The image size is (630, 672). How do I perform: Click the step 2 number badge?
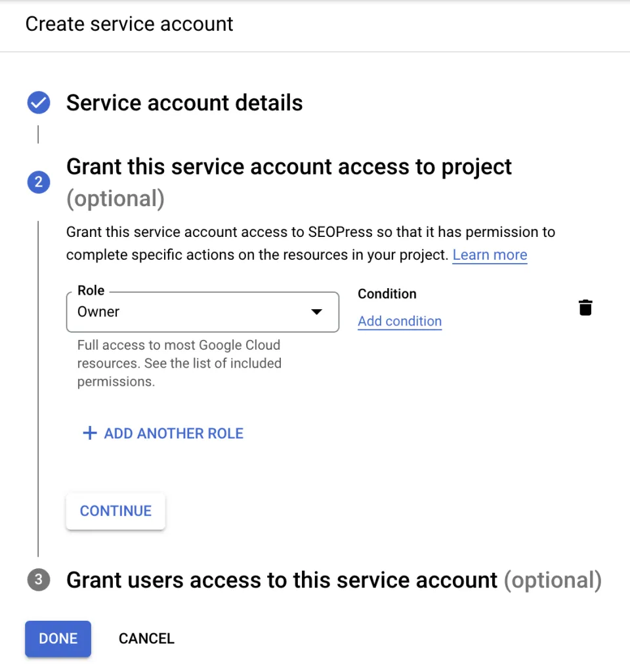click(38, 182)
